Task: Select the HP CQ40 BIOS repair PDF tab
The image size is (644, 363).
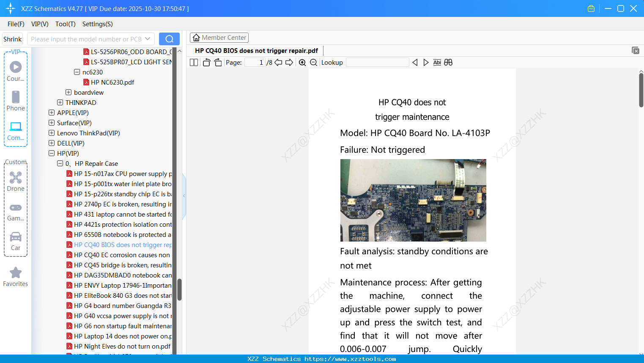Action: pyautogui.click(x=256, y=51)
